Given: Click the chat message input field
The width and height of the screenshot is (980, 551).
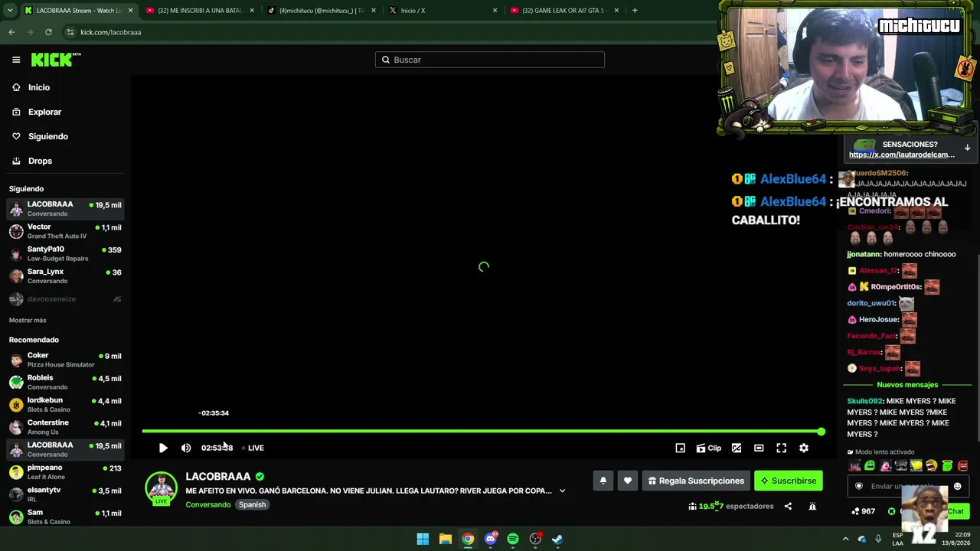Looking at the screenshot, I should [908, 487].
